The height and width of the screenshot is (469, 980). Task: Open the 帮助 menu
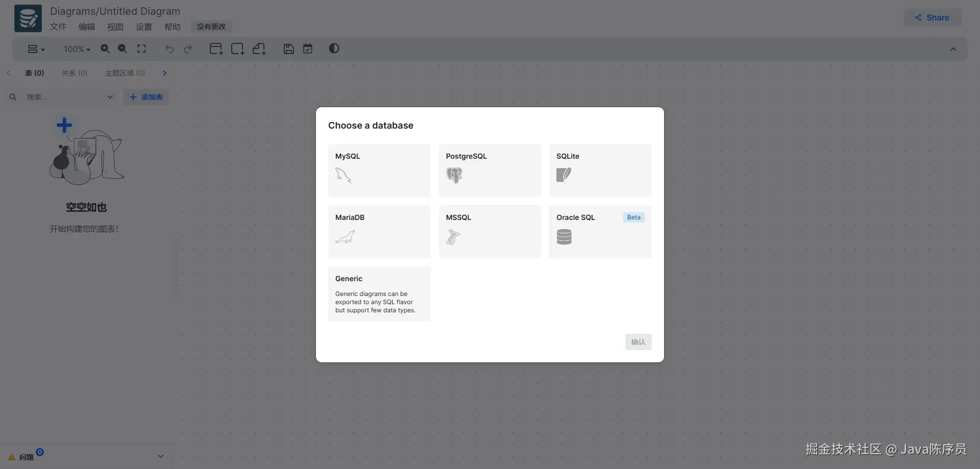pyautogui.click(x=173, y=27)
